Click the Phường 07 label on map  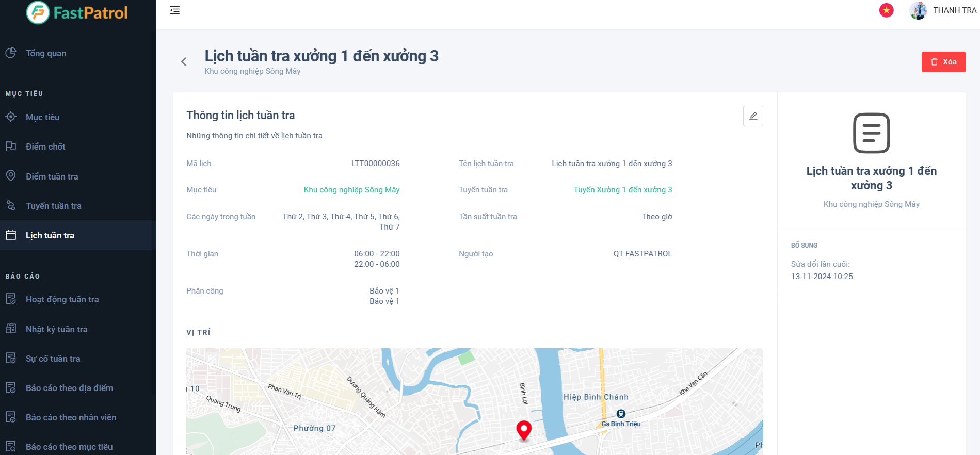[314, 428]
